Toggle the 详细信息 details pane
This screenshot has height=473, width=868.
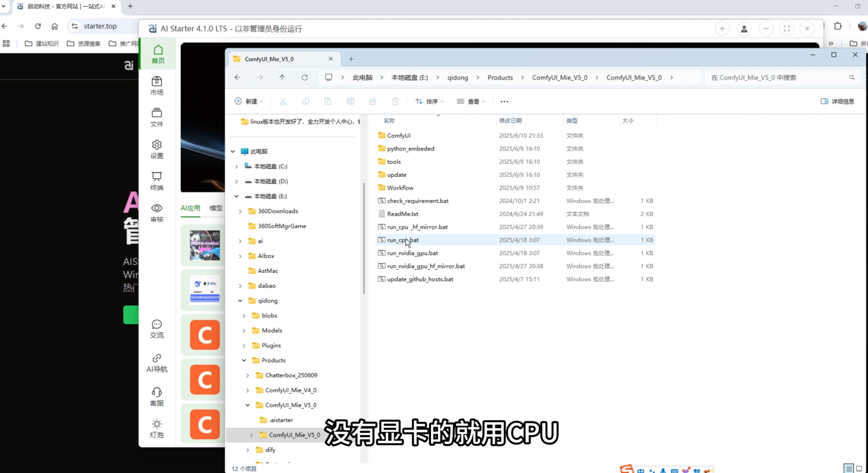coord(837,101)
